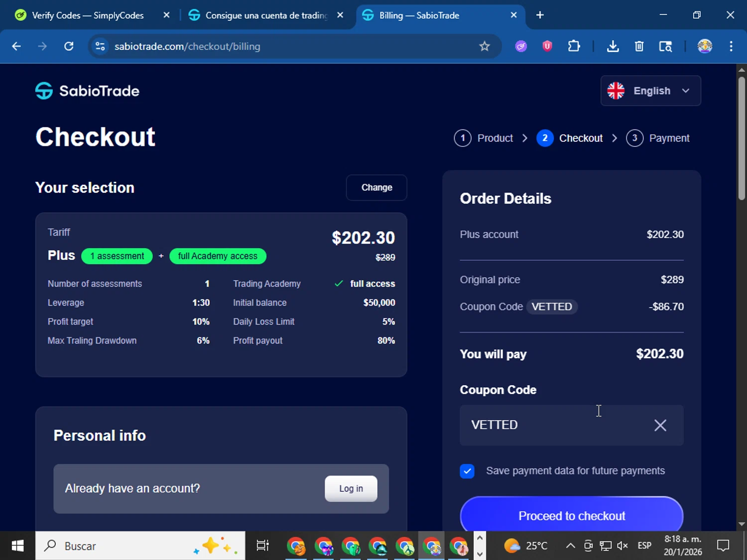Open the Windows Start menu
Screen dimensions: 747x560
click(x=17, y=546)
